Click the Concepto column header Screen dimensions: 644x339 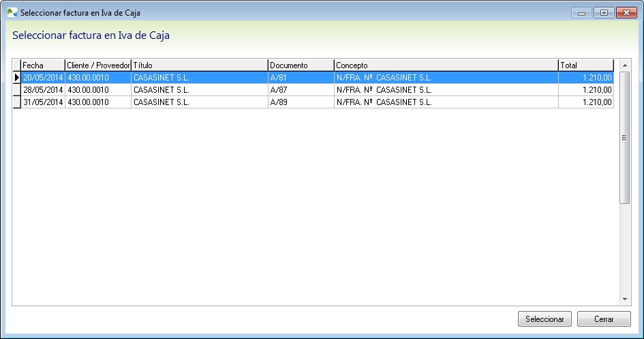pyautogui.click(x=446, y=65)
